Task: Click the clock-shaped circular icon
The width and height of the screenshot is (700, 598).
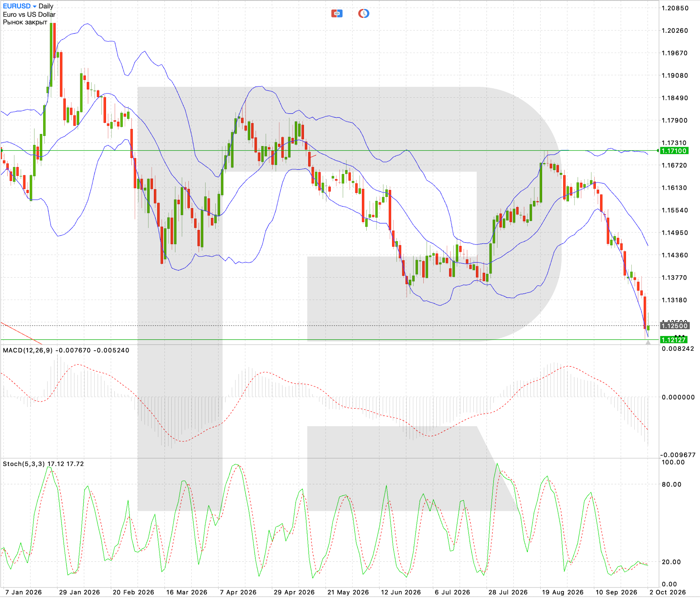Action: point(363,14)
